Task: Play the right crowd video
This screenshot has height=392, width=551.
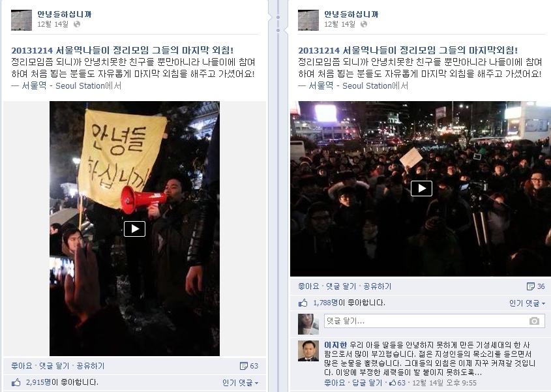Action: 421,188
